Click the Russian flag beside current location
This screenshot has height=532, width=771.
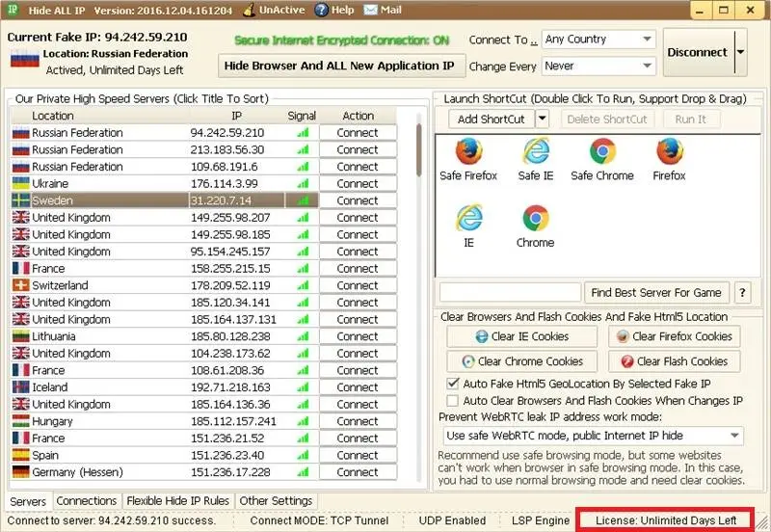25,59
